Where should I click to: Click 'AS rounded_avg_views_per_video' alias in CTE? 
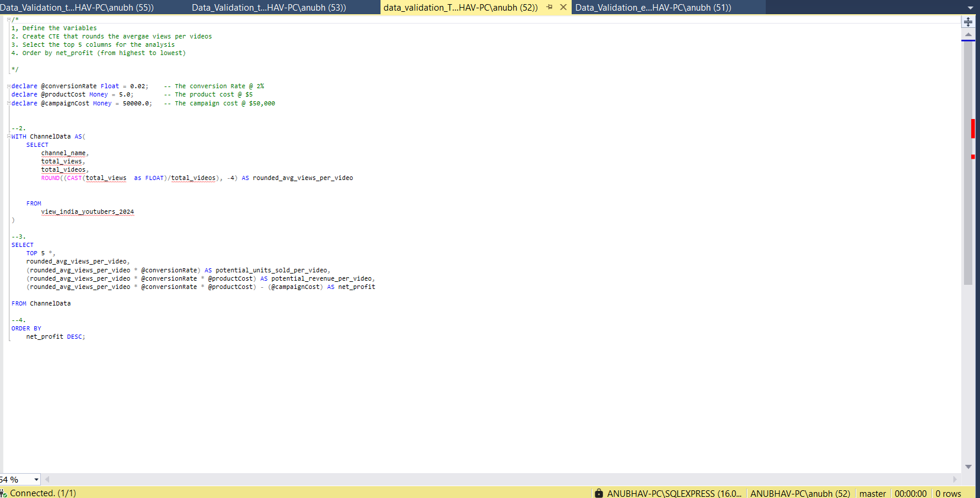click(x=297, y=178)
